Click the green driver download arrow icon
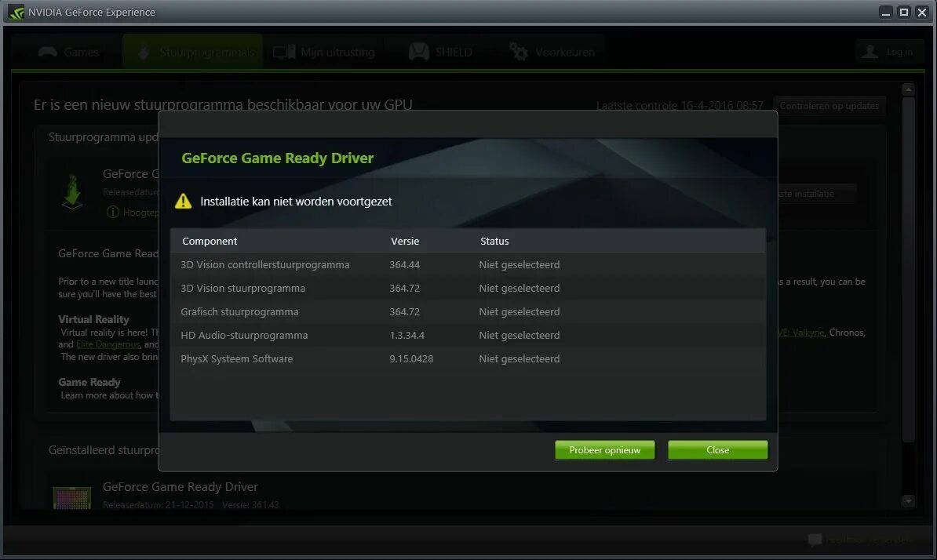The height and width of the screenshot is (560, 937). pyautogui.click(x=72, y=191)
